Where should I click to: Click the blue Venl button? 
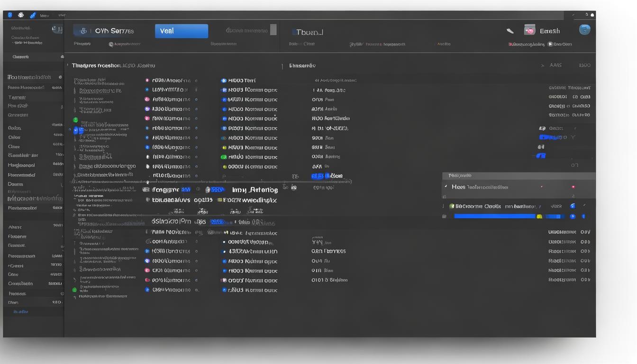pyautogui.click(x=181, y=31)
